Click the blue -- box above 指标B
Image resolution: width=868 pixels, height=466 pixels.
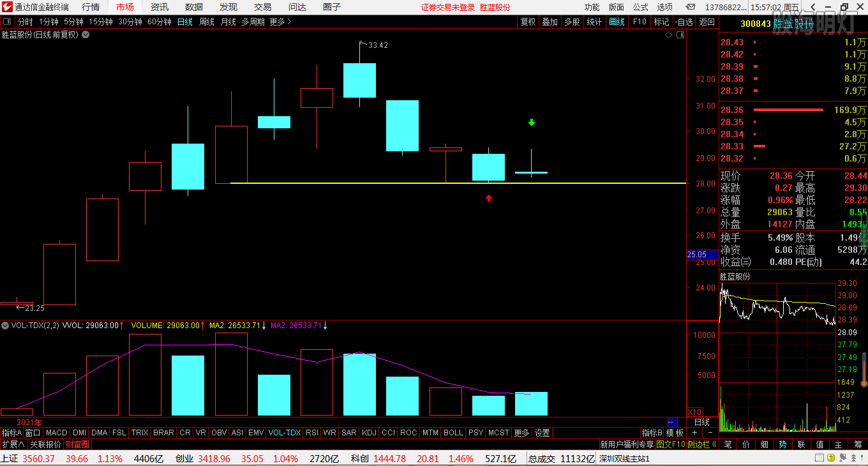[x=671, y=423]
